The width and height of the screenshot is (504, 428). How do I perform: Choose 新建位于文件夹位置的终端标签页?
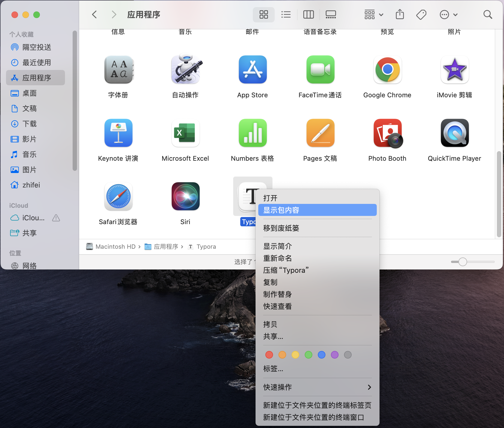pos(317,405)
